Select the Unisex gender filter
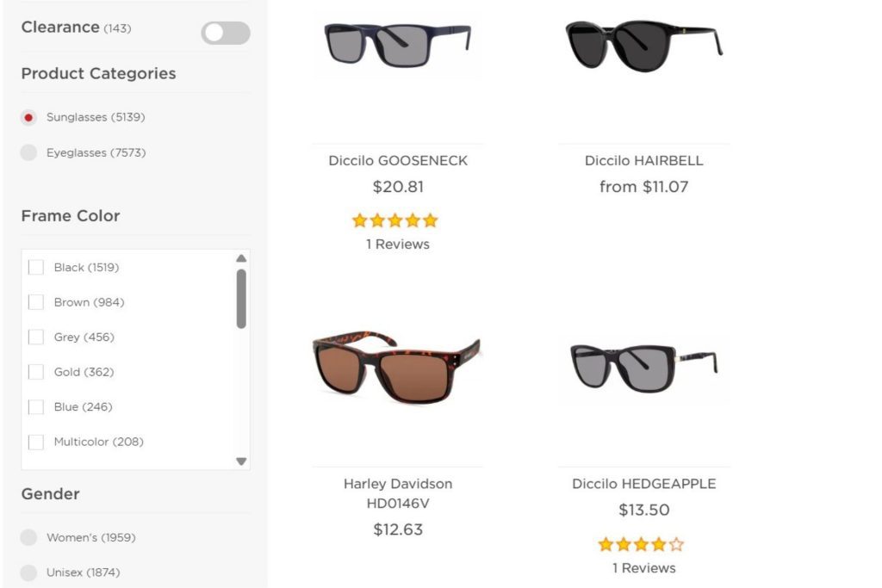This screenshot has height=588, width=882. pos(27,572)
